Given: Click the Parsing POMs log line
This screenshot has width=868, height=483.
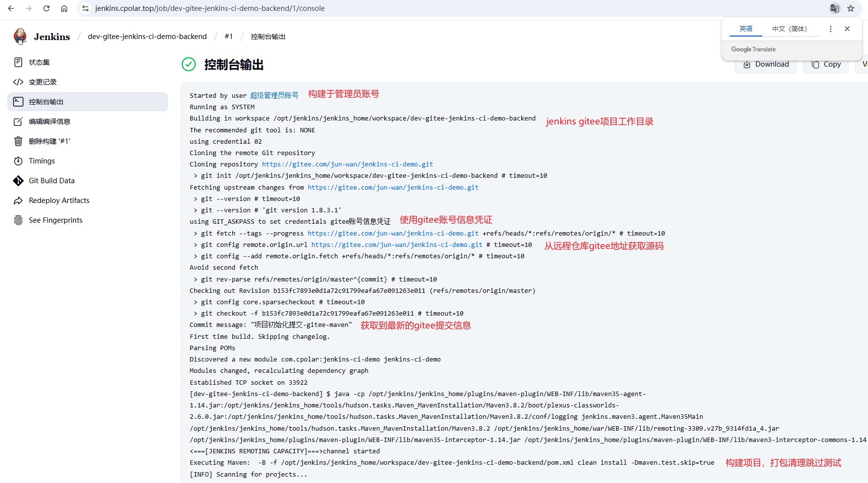Looking at the screenshot, I should pyautogui.click(x=212, y=348).
